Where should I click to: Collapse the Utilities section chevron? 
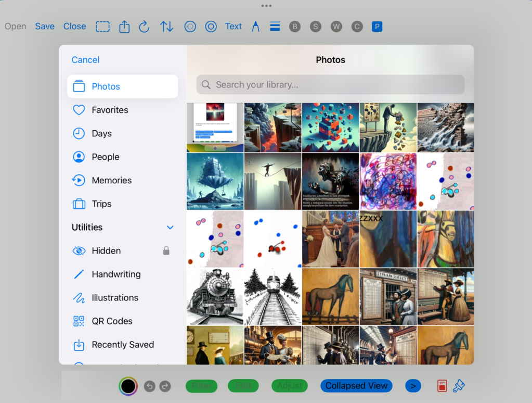pos(170,228)
